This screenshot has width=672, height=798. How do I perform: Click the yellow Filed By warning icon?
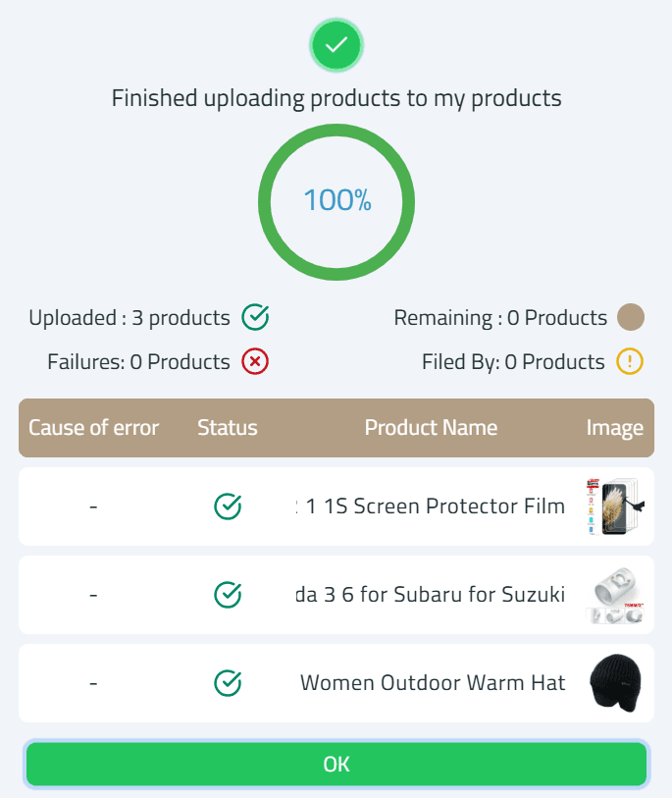coord(630,361)
